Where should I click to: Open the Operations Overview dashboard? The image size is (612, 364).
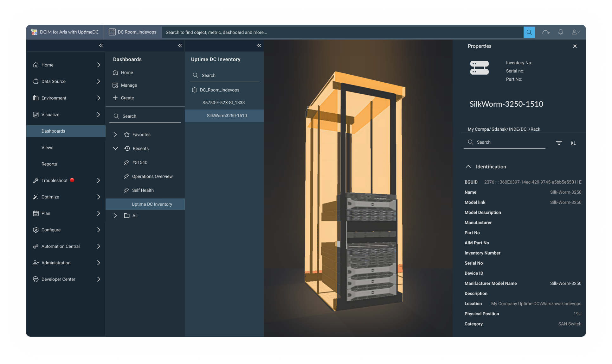pos(152,176)
